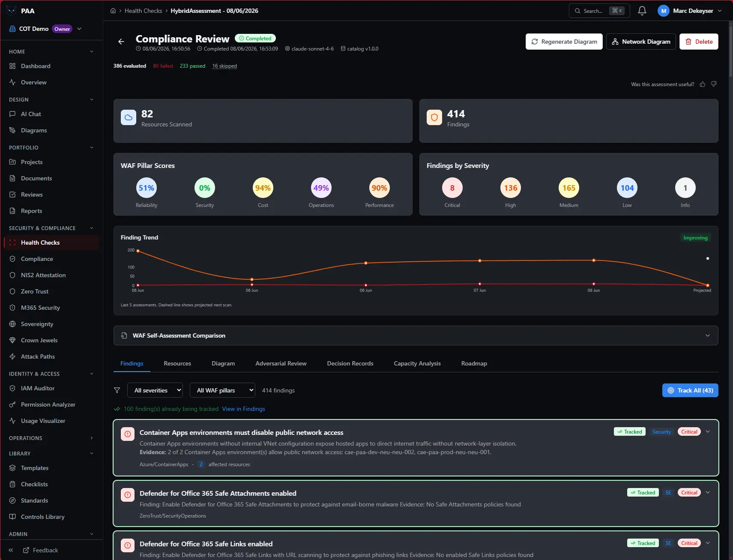Expand the Container Apps finding chevron
Viewport: 733px width, 560px height.
[708, 431]
